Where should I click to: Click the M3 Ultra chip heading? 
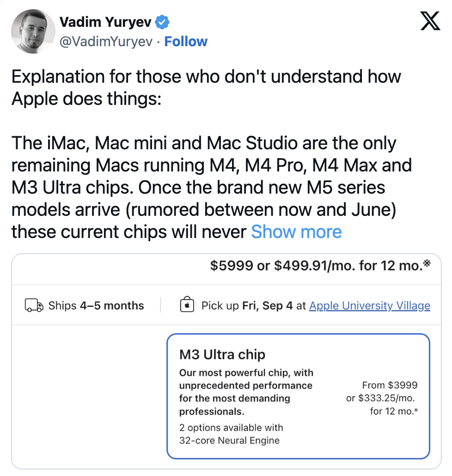(x=222, y=355)
